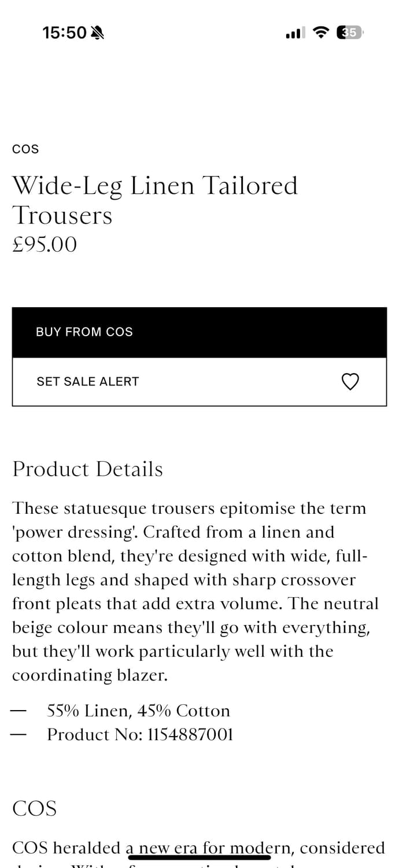Tap the large COS section heading
The height and width of the screenshot is (868, 399).
coord(35,808)
